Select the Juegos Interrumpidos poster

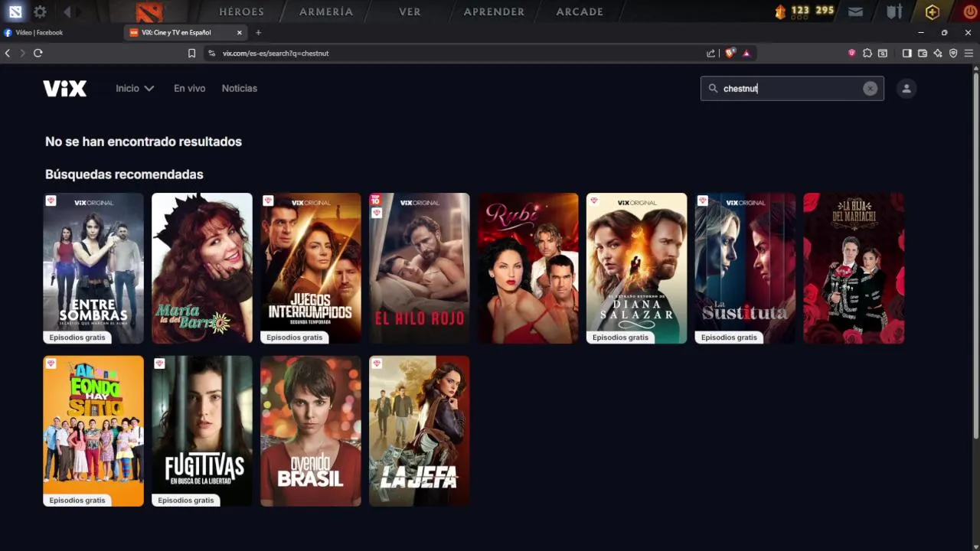311,268
